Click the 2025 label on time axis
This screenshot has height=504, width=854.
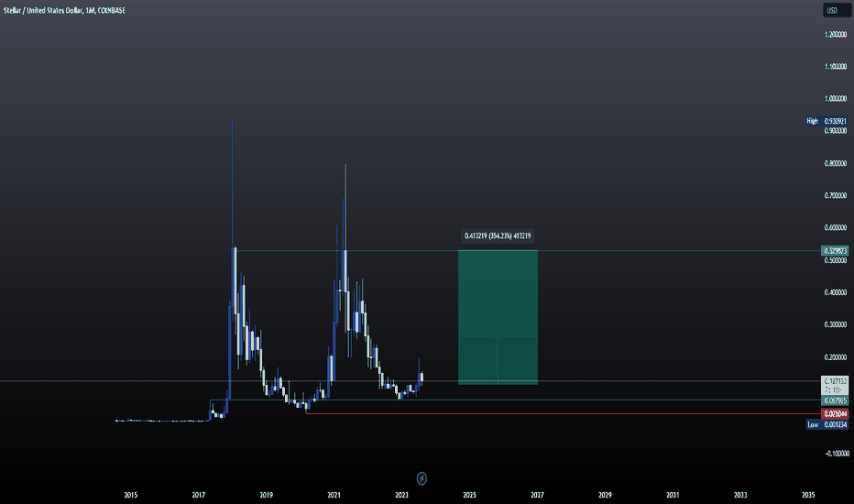click(469, 495)
